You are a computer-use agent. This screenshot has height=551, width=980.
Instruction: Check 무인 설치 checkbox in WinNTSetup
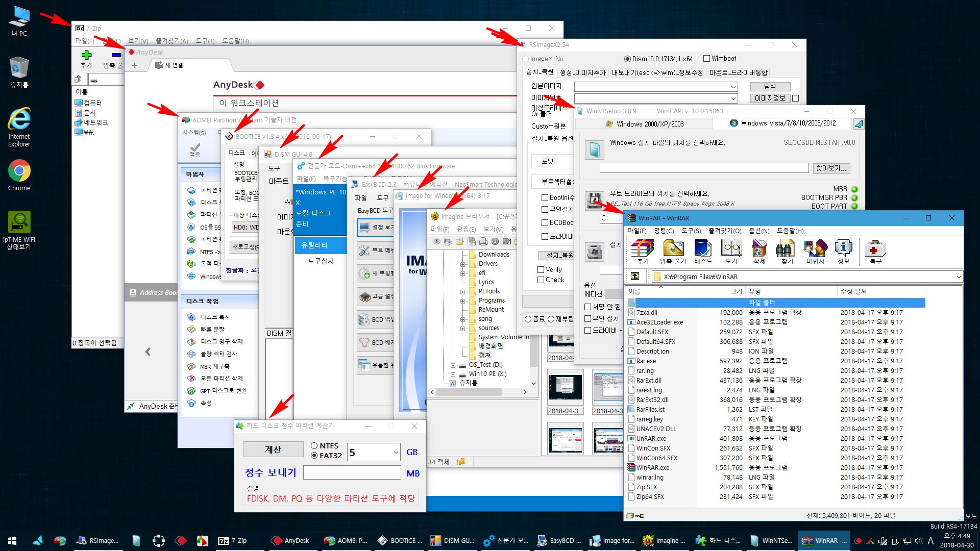pyautogui.click(x=588, y=318)
